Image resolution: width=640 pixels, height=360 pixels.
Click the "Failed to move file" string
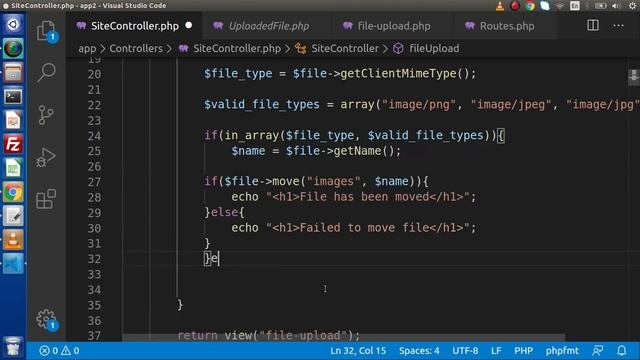click(368, 228)
